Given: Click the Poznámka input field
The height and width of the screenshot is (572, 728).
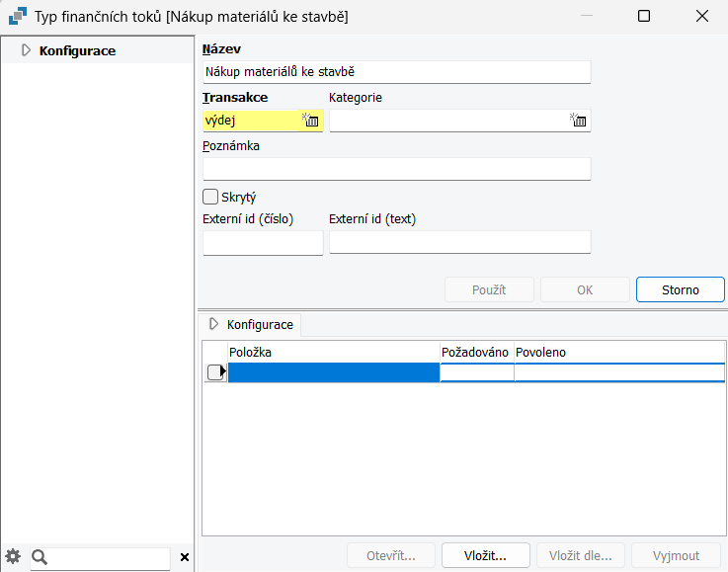Looking at the screenshot, I should click(397, 169).
